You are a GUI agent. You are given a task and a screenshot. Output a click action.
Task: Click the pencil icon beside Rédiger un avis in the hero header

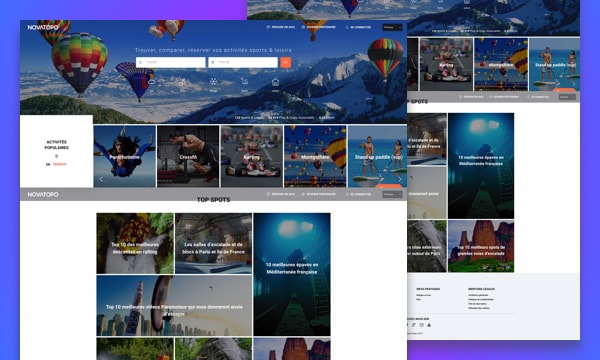click(x=268, y=27)
